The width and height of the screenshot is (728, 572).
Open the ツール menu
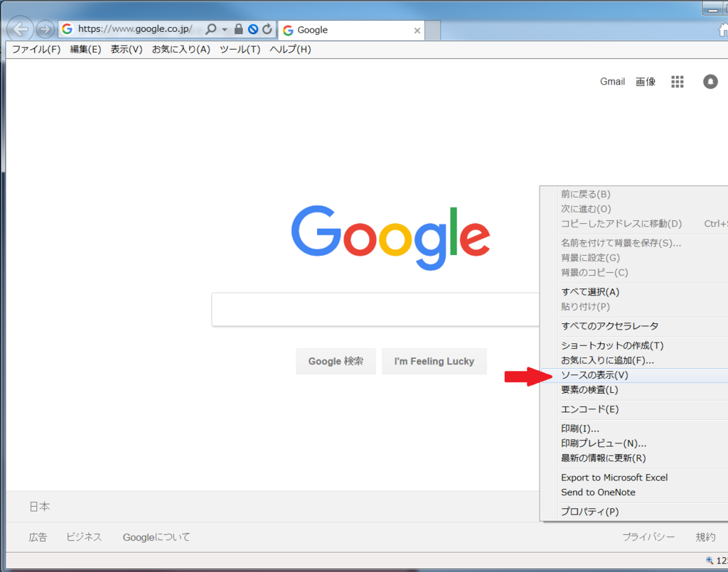click(x=239, y=49)
